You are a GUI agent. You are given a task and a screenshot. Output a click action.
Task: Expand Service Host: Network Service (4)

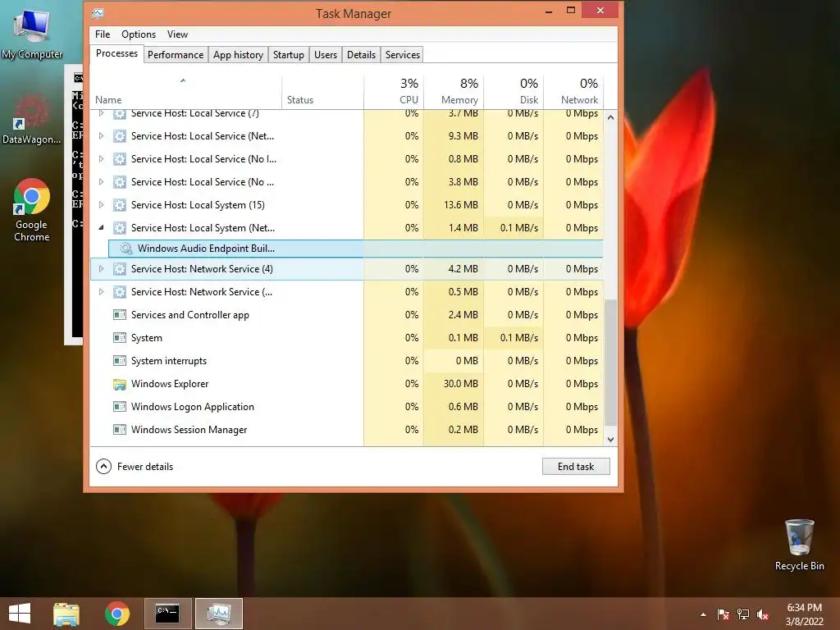pyautogui.click(x=101, y=269)
